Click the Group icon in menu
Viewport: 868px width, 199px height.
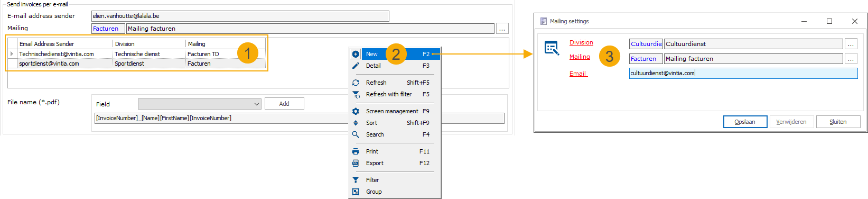pyautogui.click(x=356, y=192)
